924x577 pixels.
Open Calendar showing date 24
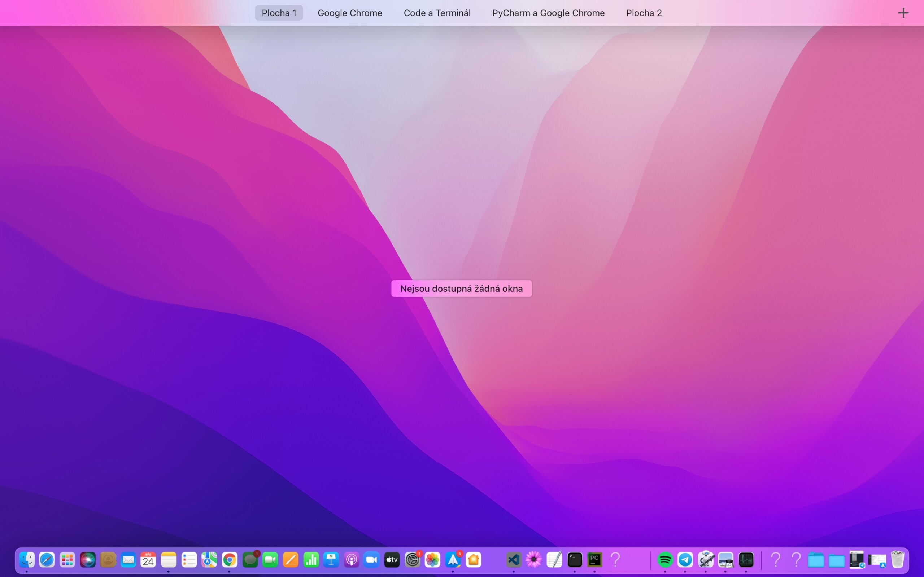[x=148, y=560]
